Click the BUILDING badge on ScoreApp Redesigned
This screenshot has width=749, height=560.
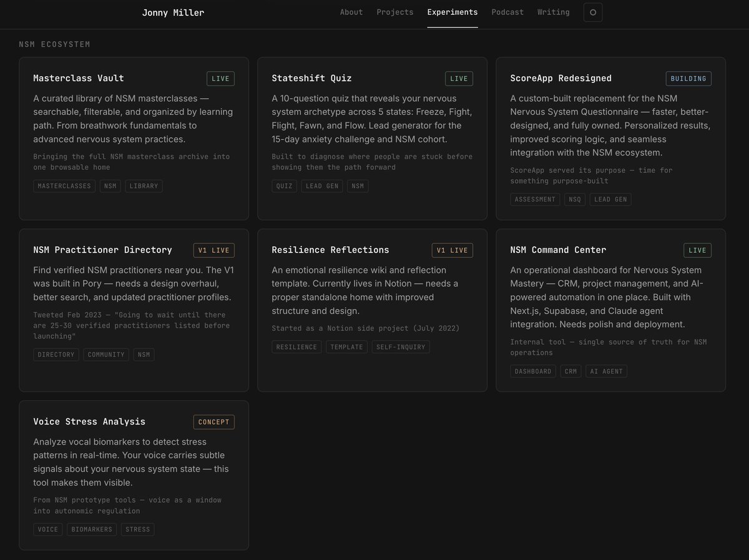[x=688, y=79]
